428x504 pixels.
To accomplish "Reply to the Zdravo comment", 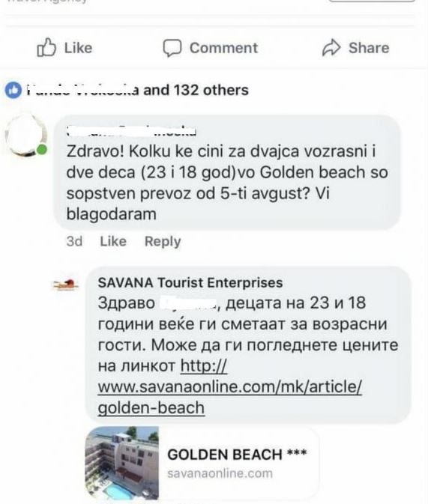I will click(x=163, y=241).
